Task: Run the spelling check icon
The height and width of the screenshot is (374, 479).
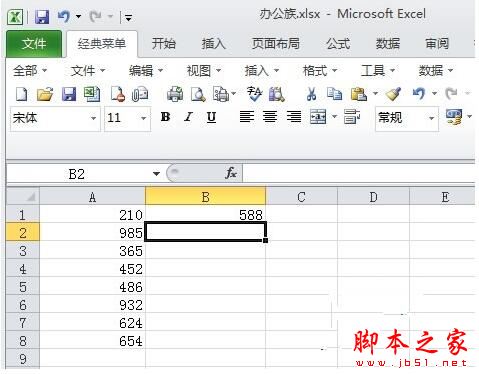Action: coord(254,94)
